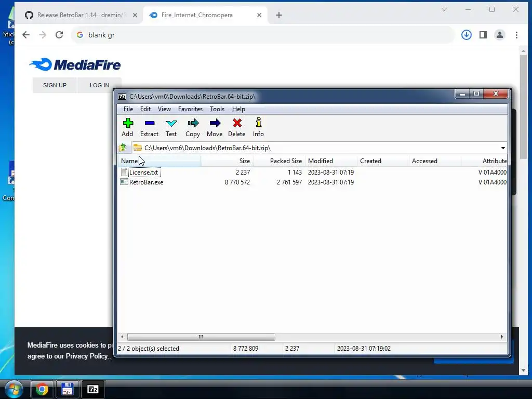Open Chrome profile avatar
532x399 pixels.
[x=500, y=35]
